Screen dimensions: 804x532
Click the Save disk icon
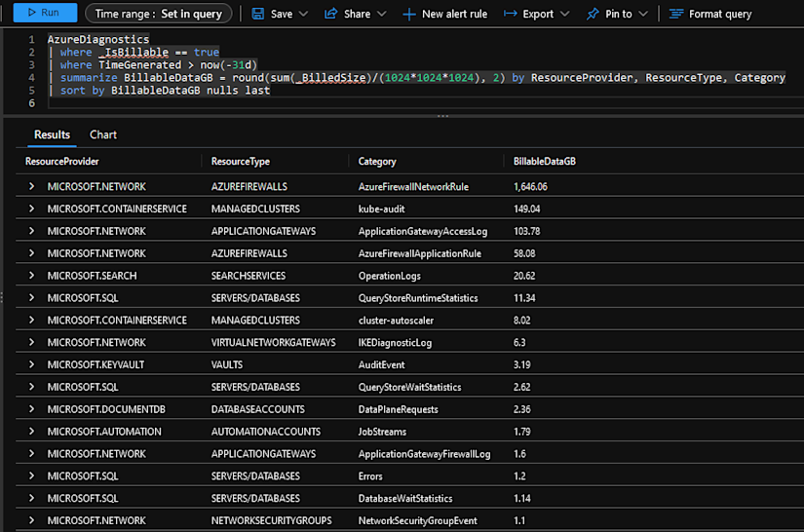pos(258,14)
